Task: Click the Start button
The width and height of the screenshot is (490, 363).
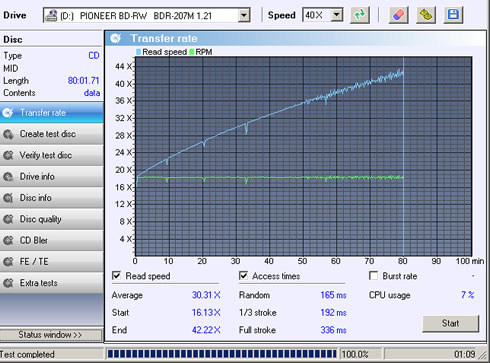Action: (451, 323)
